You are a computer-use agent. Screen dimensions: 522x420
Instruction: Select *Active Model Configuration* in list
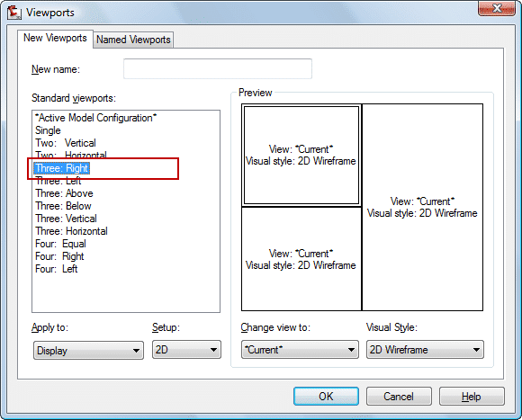(96, 118)
